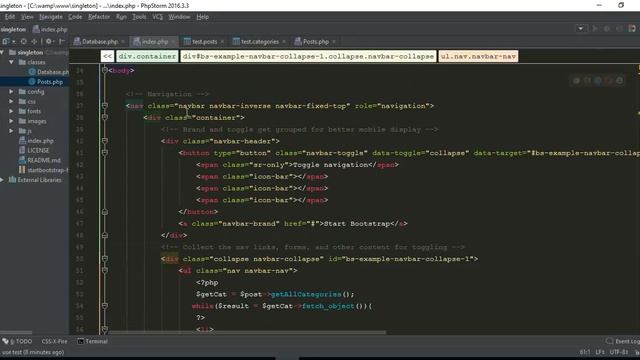Select the div.container breadcrumb
The height and width of the screenshot is (360, 640).
point(147,56)
